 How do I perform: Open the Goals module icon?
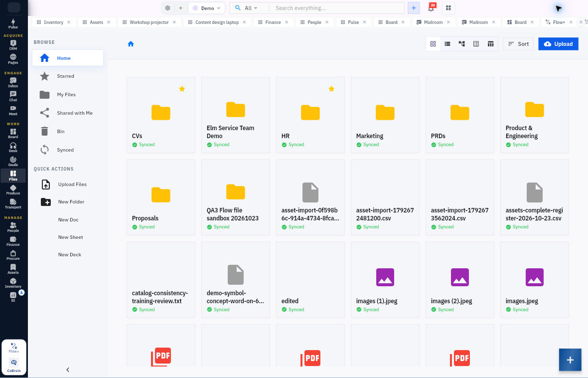[x=13, y=162]
